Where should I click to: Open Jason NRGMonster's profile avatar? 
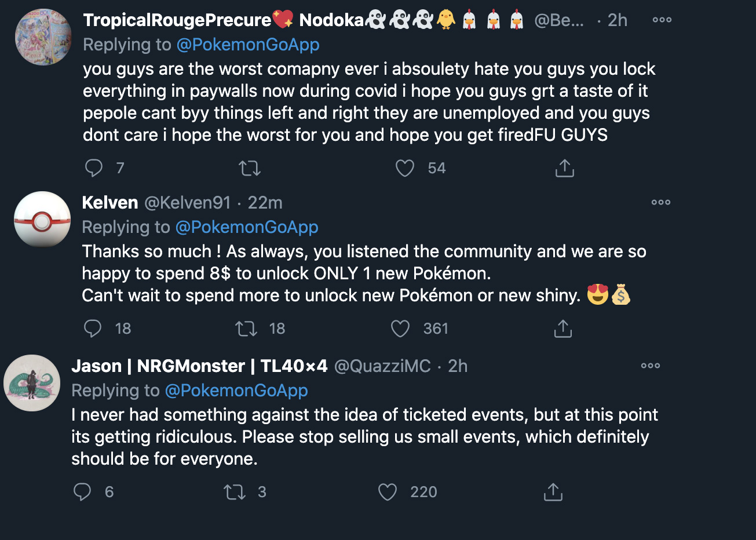tap(32, 383)
